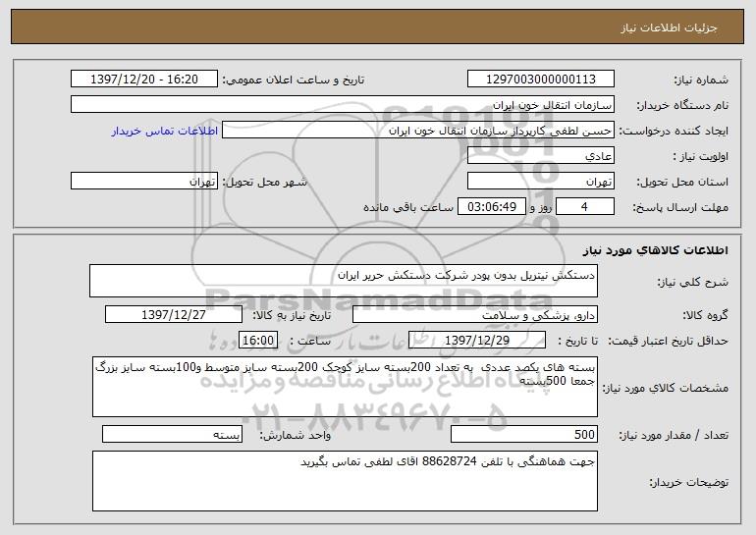Click the price validity date 1397/12/29
This screenshot has width=756, height=535.
click(477, 341)
